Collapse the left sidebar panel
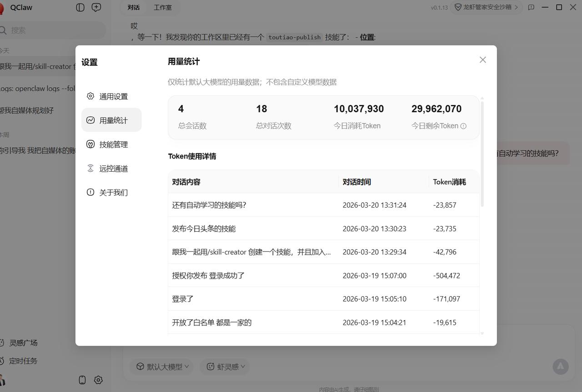 coord(80,7)
